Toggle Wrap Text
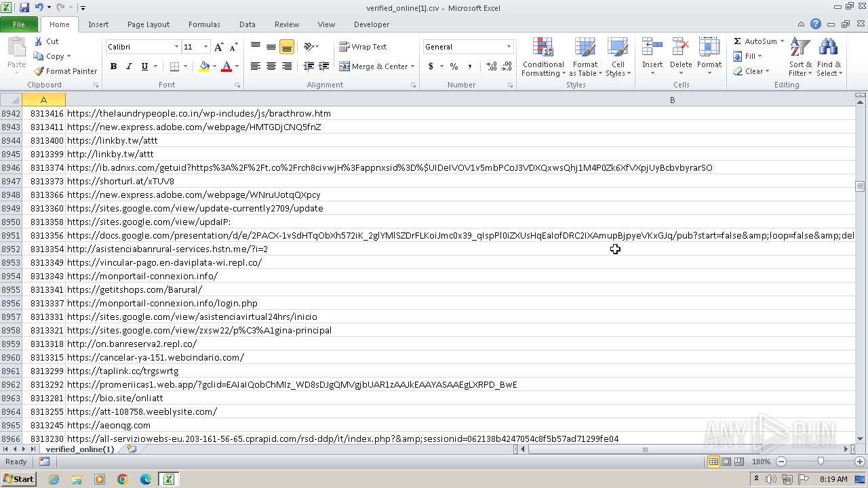 (363, 47)
